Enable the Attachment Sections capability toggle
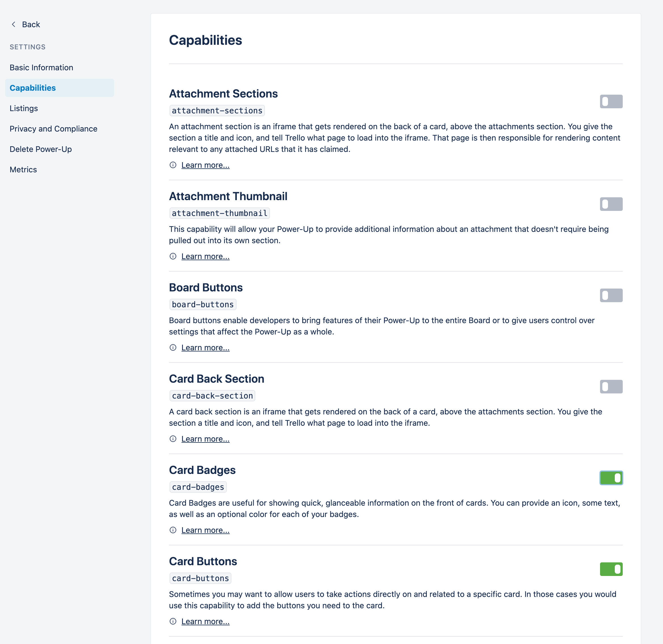The image size is (663, 644). [x=611, y=101]
